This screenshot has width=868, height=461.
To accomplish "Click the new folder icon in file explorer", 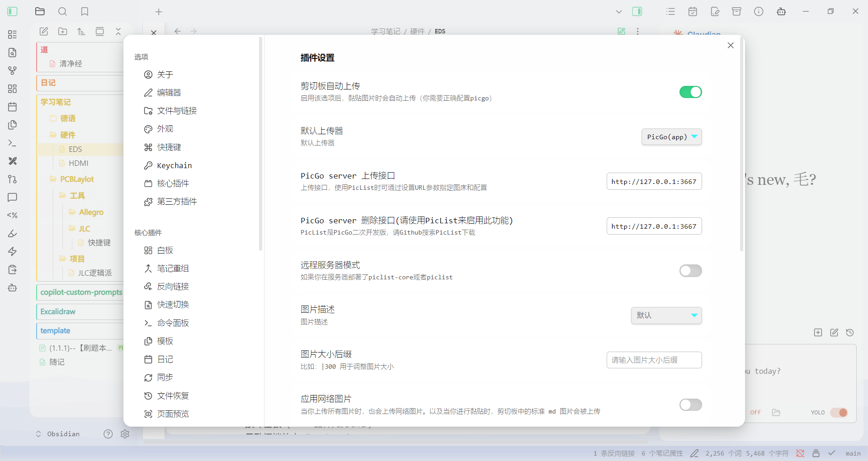I will tap(63, 31).
